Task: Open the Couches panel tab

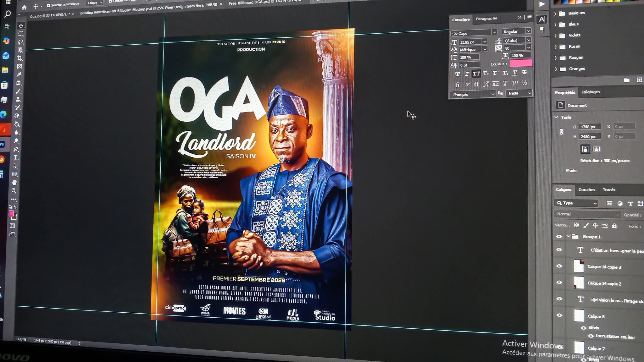Action: pyautogui.click(x=586, y=189)
